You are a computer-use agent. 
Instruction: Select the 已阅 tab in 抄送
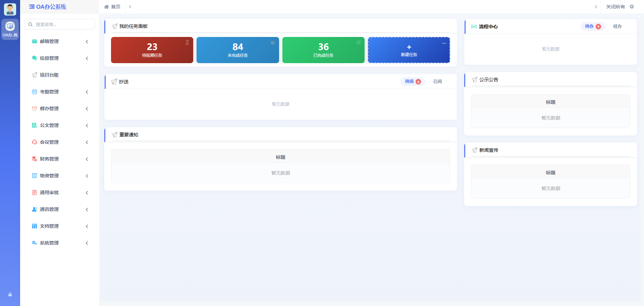click(x=437, y=82)
